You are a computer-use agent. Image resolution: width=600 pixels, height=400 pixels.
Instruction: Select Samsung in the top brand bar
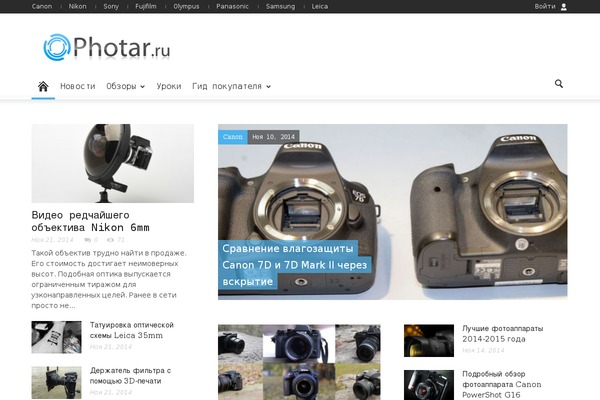(280, 7)
